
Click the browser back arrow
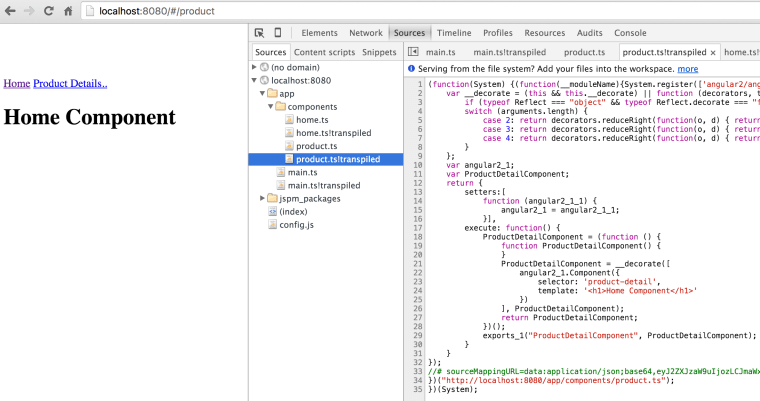click(x=10, y=10)
